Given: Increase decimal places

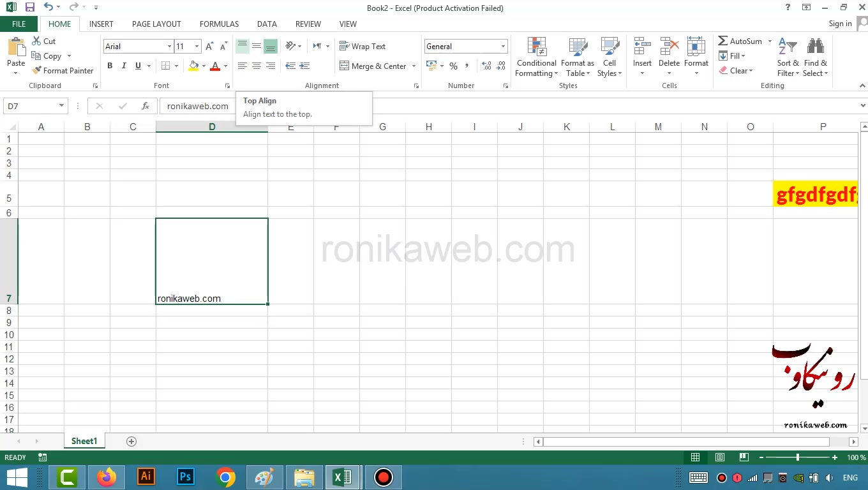Looking at the screenshot, I should [486, 66].
